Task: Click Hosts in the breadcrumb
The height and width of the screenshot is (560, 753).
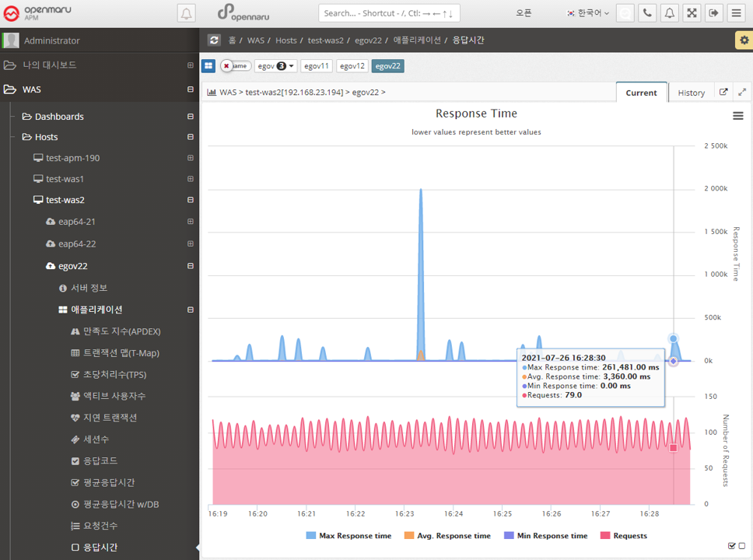Action: pyautogui.click(x=286, y=40)
